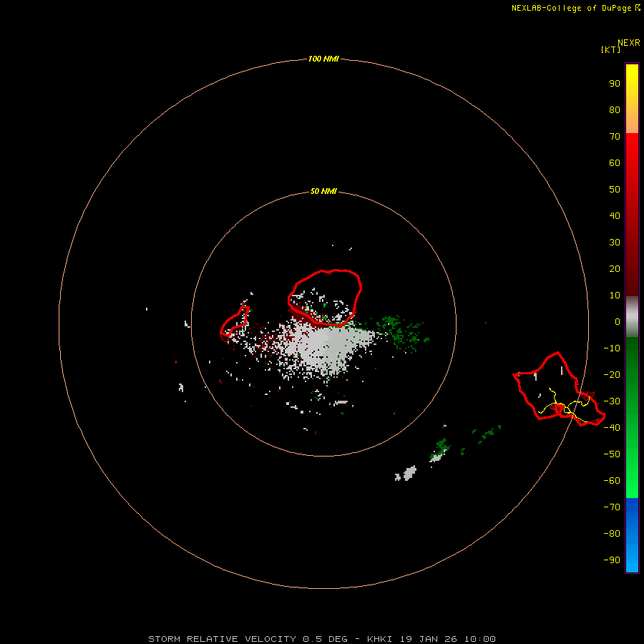This screenshot has height=644, width=644.
Task: Click the [KT] units label
Action: (610, 49)
